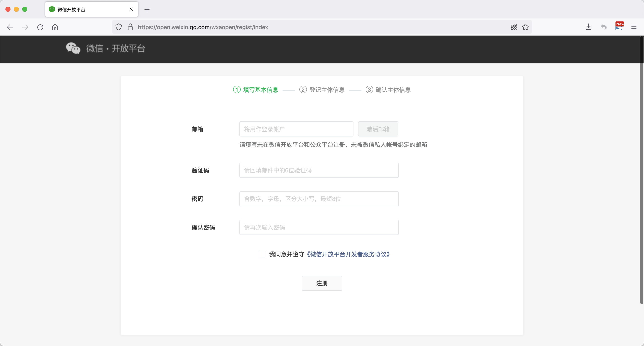
Task: Click the 激活邮箱 button
Action: pyautogui.click(x=378, y=129)
